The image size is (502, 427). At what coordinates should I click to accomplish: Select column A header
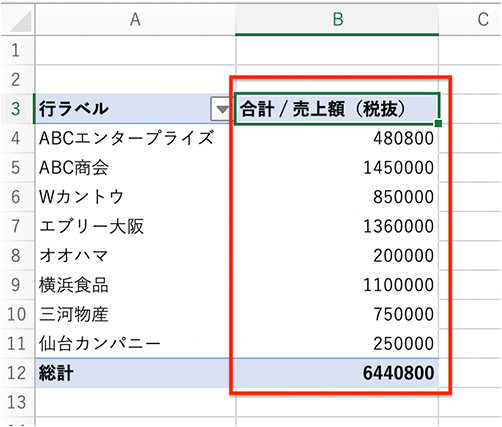135,19
